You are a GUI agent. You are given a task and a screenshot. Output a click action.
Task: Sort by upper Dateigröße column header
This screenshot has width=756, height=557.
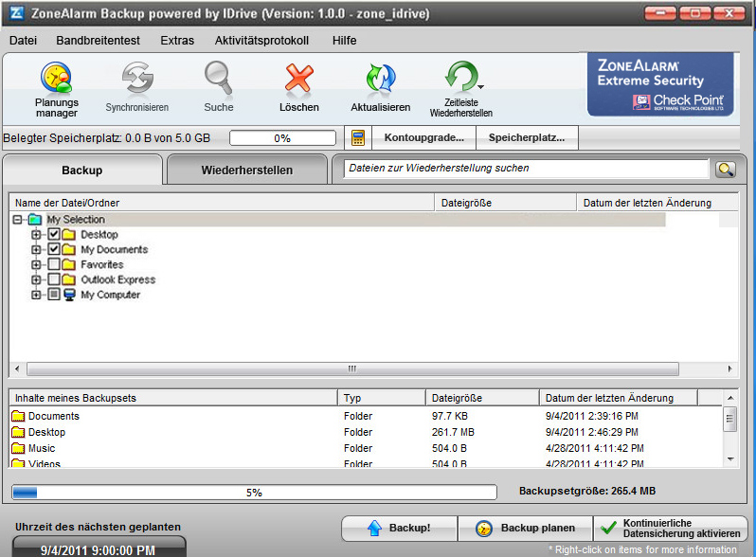(x=505, y=203)
